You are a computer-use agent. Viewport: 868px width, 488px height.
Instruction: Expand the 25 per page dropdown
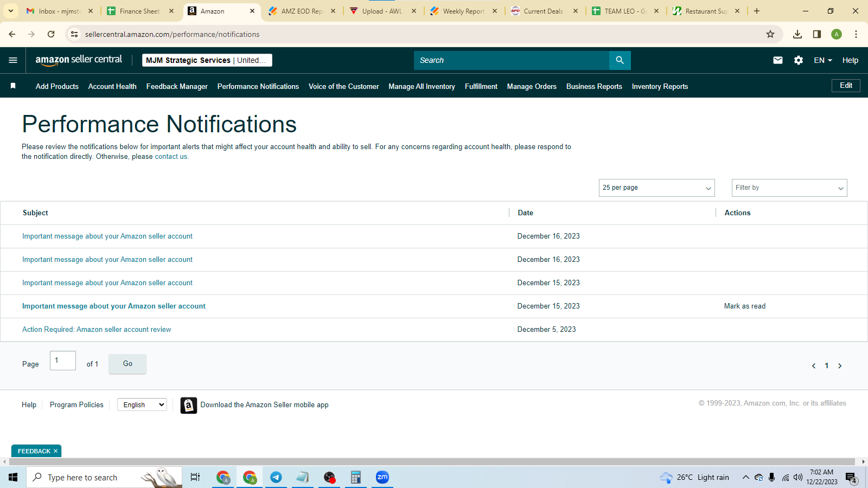point(656,188)
